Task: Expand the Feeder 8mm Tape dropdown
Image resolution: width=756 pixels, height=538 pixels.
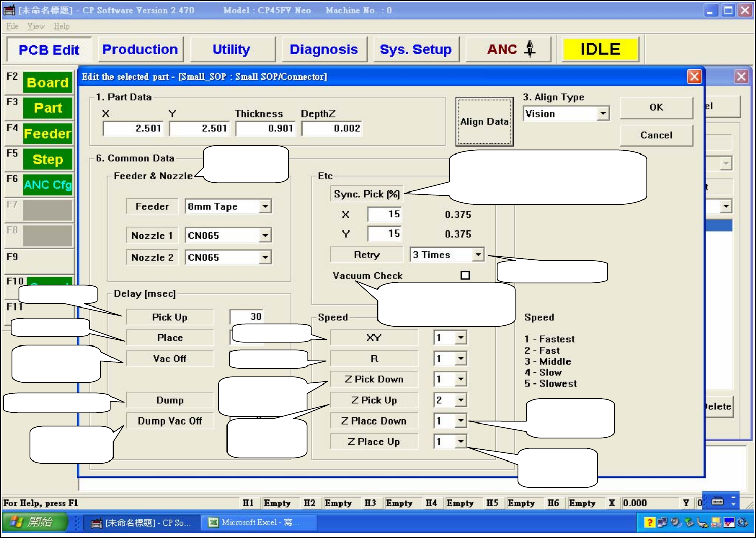Action: [x=265, y=206]
